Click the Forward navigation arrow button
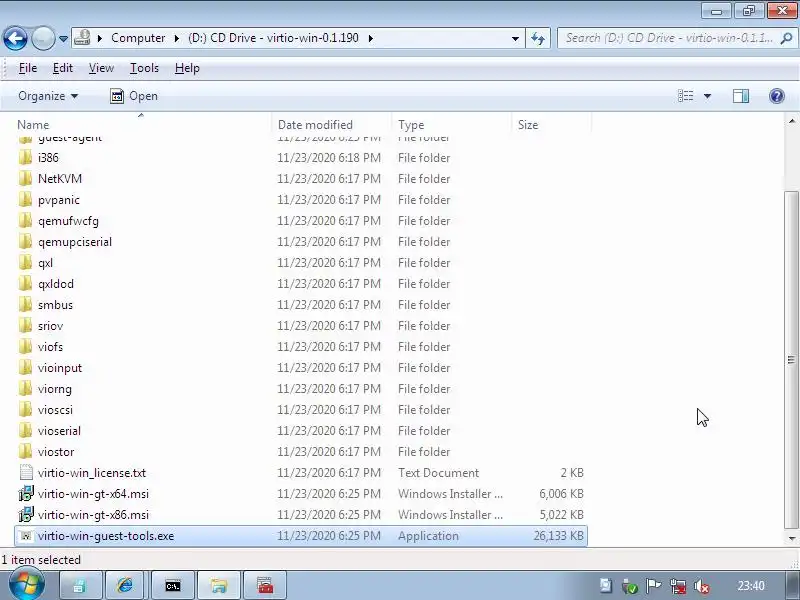The height and width of the screenshot is (600, 800). pos(43,38)
